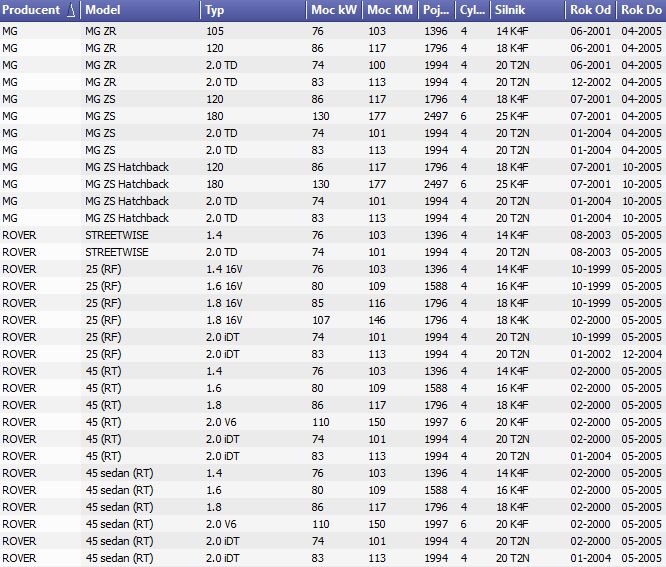Viewport: 666px width, 567px height.
Task: Click 146 KM in the 25 (RF) row
Action: click(377, 320)
